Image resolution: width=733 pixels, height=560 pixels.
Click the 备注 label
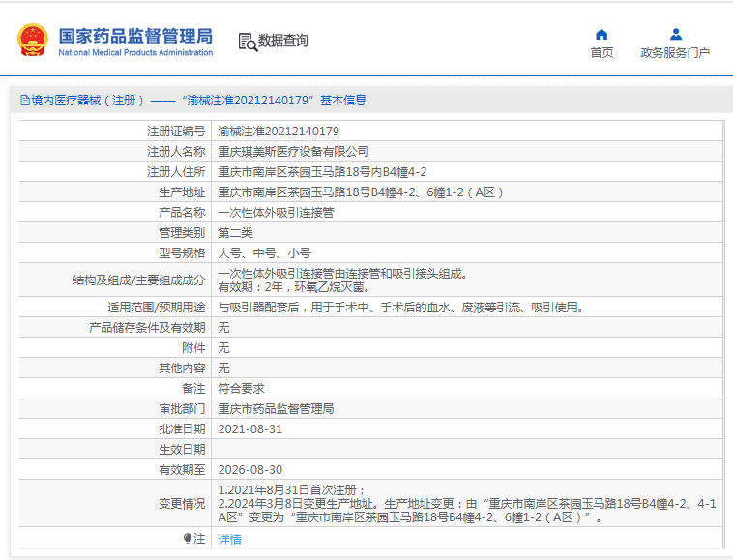193,389
